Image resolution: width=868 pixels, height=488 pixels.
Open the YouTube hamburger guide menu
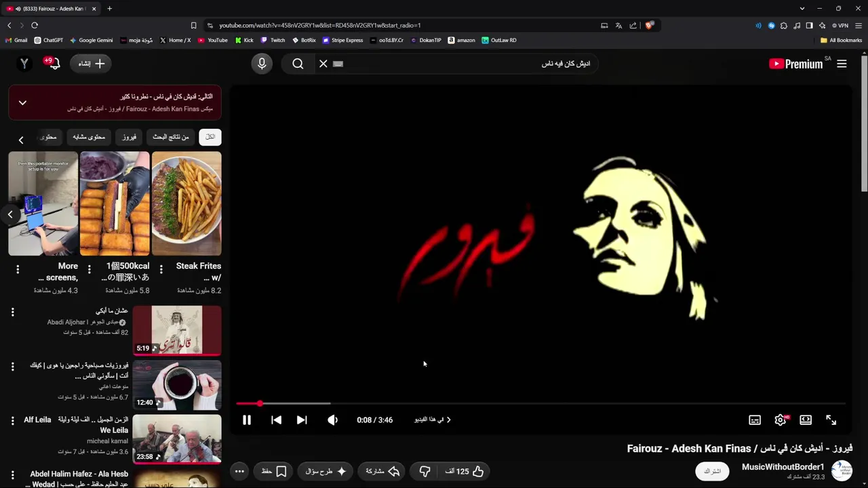coord(842,64)
